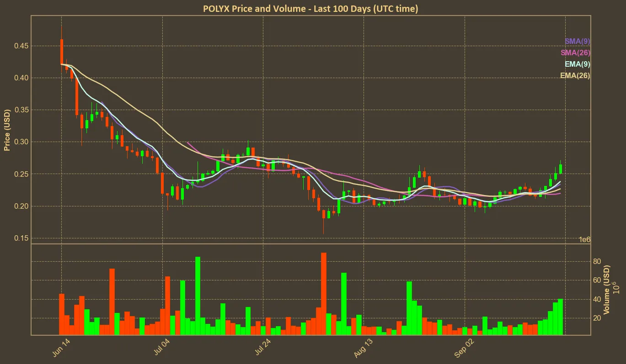Click the 0.35 price tick label
Screen dimensions: 626x364
point(21,110)
